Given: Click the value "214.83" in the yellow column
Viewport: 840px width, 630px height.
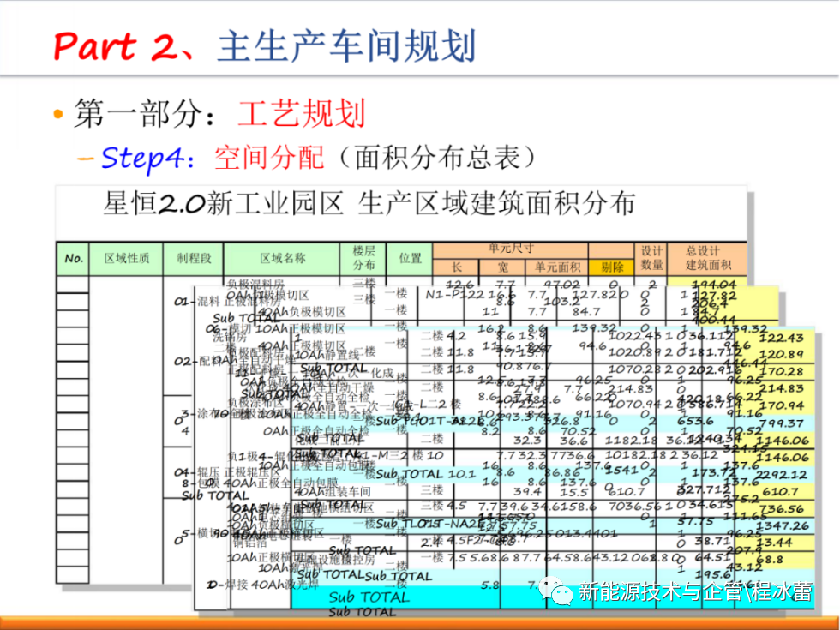Looking at the screenshot, I should pyautogui.click(x=781, y=389).
